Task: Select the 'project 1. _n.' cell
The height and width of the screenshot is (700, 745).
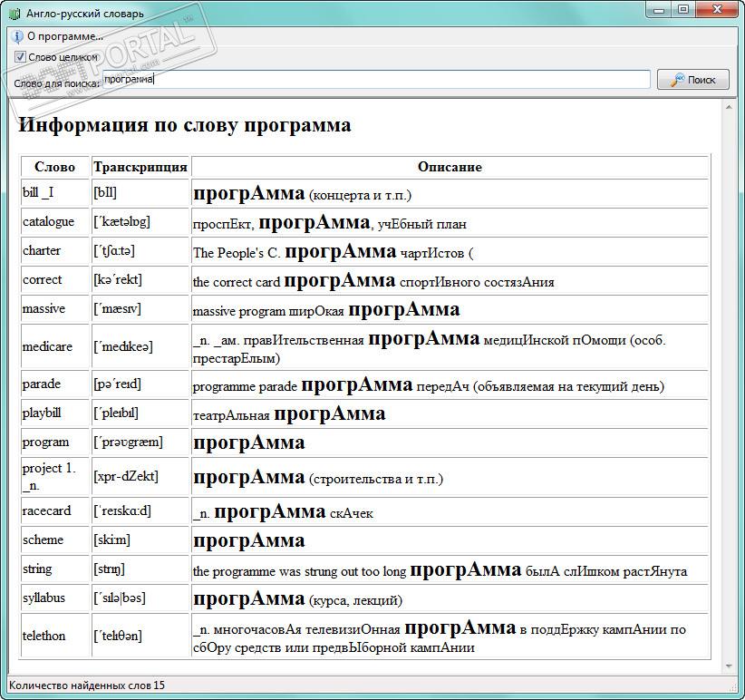Action: (x=55, y=477)
